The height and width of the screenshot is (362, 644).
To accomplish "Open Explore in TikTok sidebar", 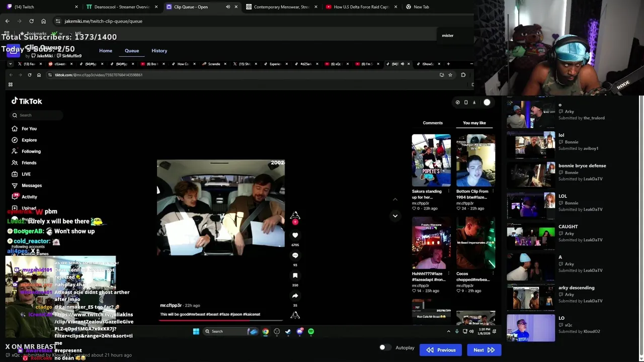I will (25, 140).
